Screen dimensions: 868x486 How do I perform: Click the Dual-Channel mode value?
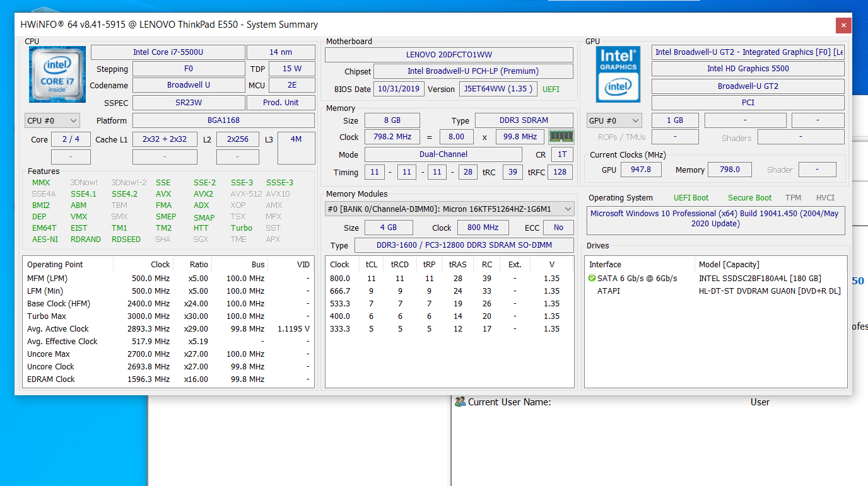tap(443, 154)
